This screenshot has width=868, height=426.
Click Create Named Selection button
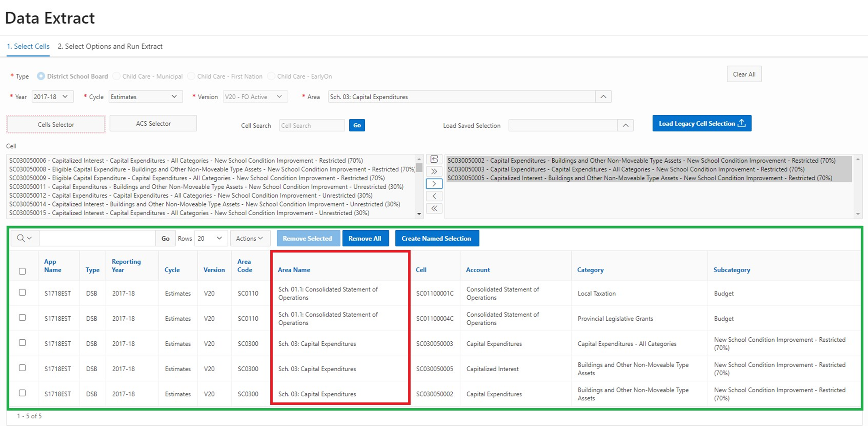(x=436, y=238)
